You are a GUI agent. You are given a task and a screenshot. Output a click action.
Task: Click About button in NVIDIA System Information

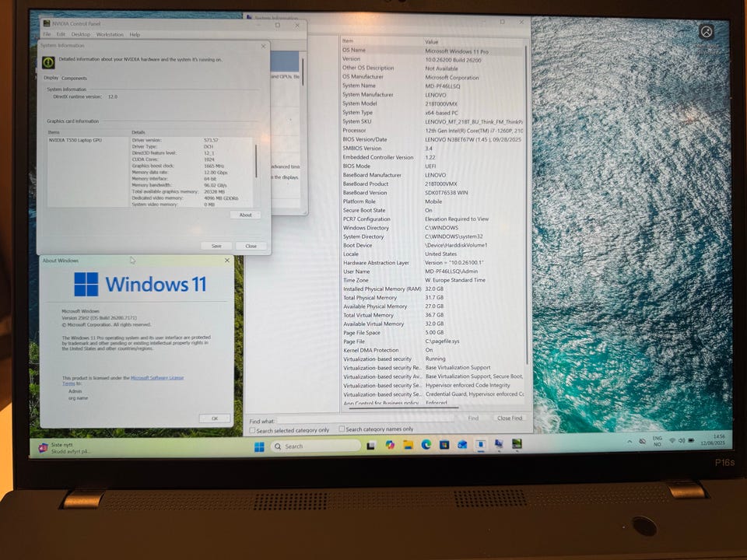[x=245, y=215]
